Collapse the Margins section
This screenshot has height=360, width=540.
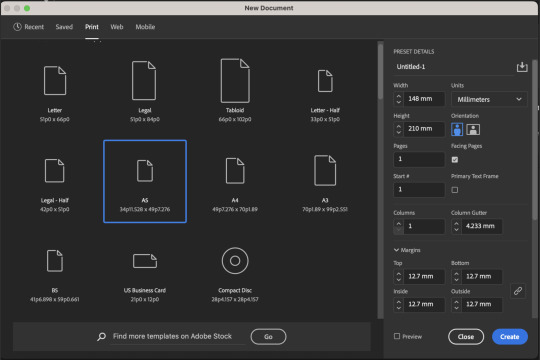point(396,250)
